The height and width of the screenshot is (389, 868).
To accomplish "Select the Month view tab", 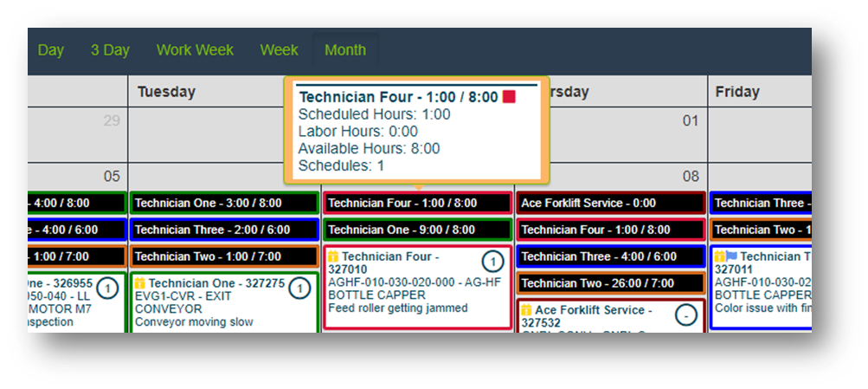I will (344, 50).
